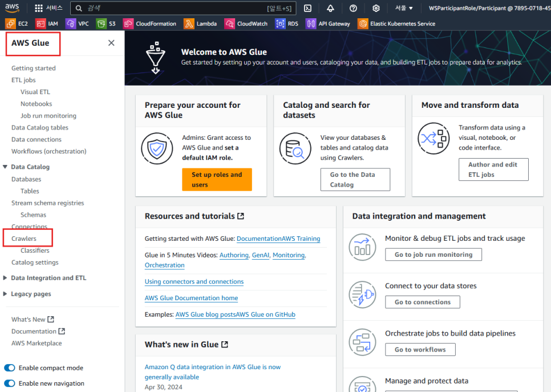Open the help question mark icon
The height and width of the screenshot is (392, 551).
pos(353,8)
